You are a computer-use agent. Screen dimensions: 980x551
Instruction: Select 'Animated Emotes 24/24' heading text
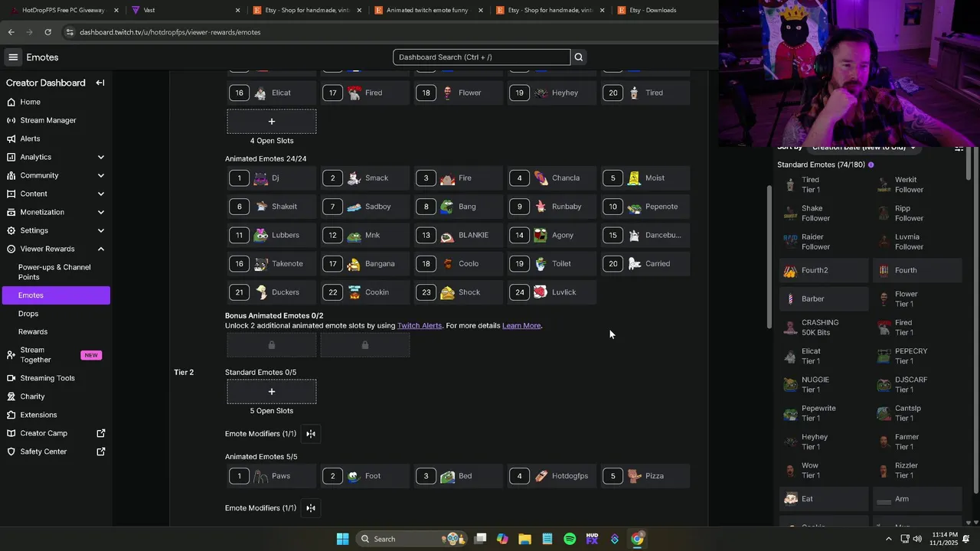tap(266, 159)
